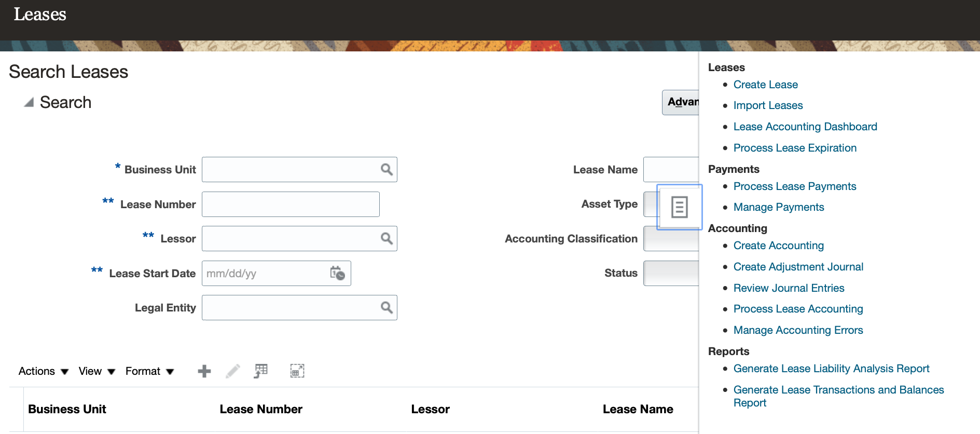Click the Lessor field search icon
Image resolution: width=980 pixels, height=434 pixels.
click(x=387, y=239)
